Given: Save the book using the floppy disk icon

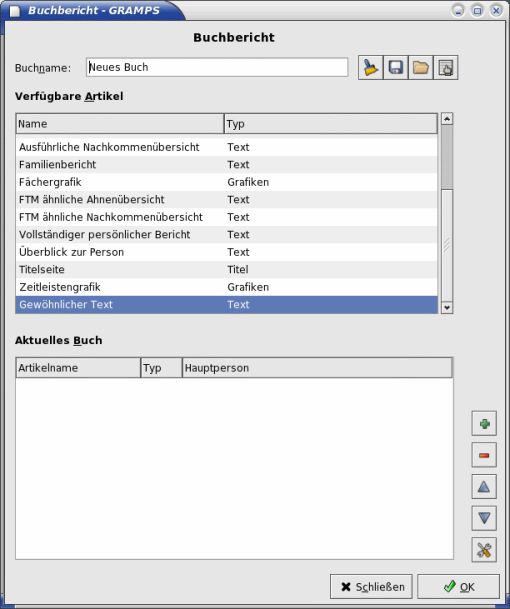Looking at the screenshot, I should (395, 68).
